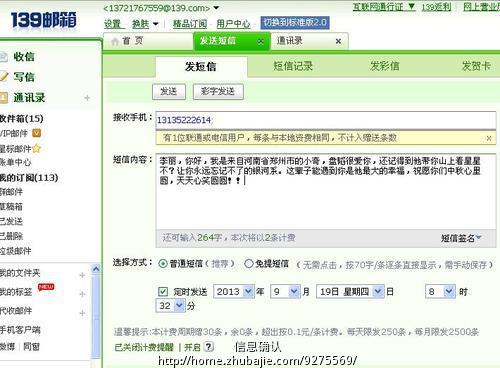Click the home icon in 首页 tab
Screen dimensions: 500x368
[115, 41]
